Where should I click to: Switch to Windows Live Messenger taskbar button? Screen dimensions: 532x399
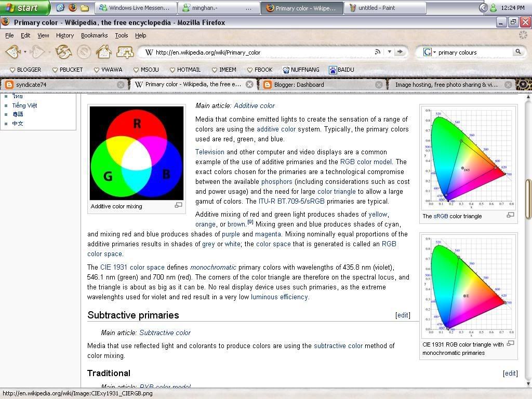pos(136,8)
